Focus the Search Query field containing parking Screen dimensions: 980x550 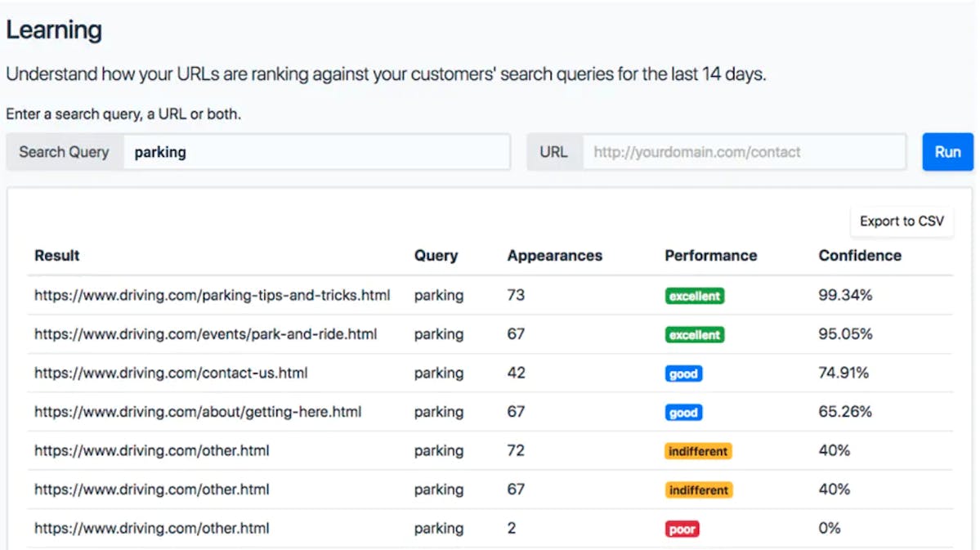316,152
